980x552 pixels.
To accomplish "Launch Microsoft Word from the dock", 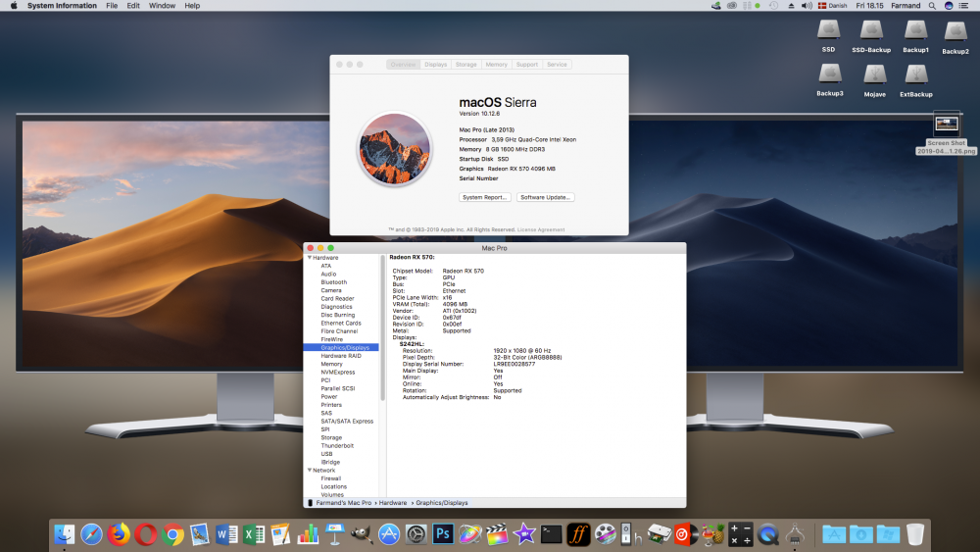I will click(x=227, y=534).
